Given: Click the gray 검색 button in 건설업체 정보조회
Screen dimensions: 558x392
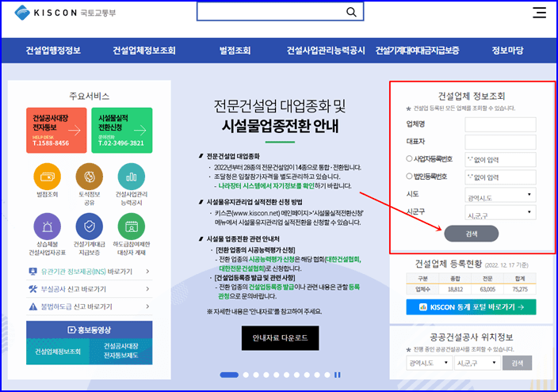Looking at the screenshot, I should tap(471, 234).
